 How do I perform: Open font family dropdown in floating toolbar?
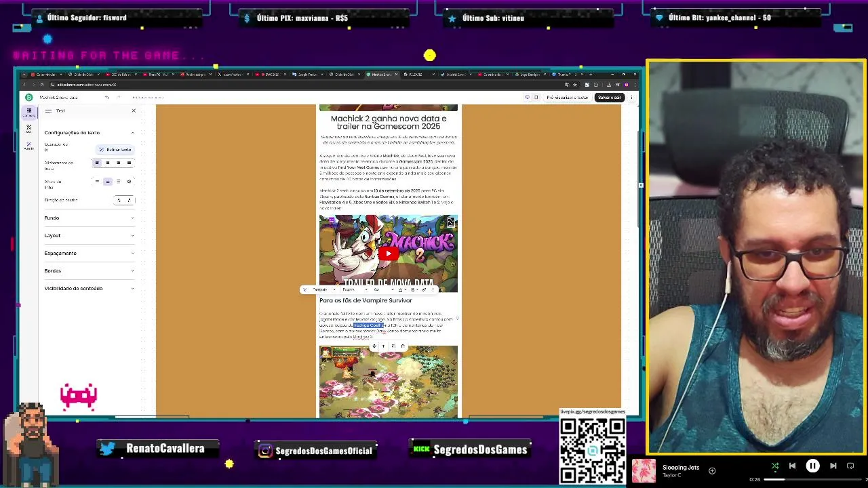(x=355, y=289)
